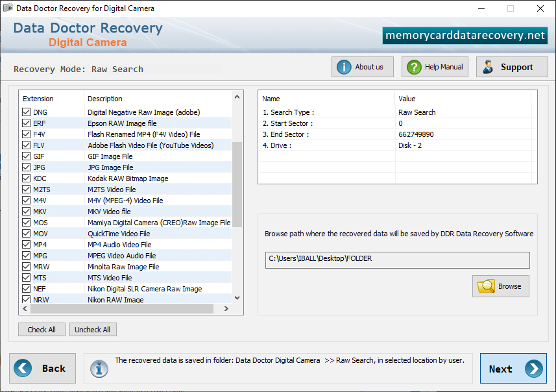
Task: Click the extension list scroll up arrow
Action: pyautogui.click(x=237, y=97)
